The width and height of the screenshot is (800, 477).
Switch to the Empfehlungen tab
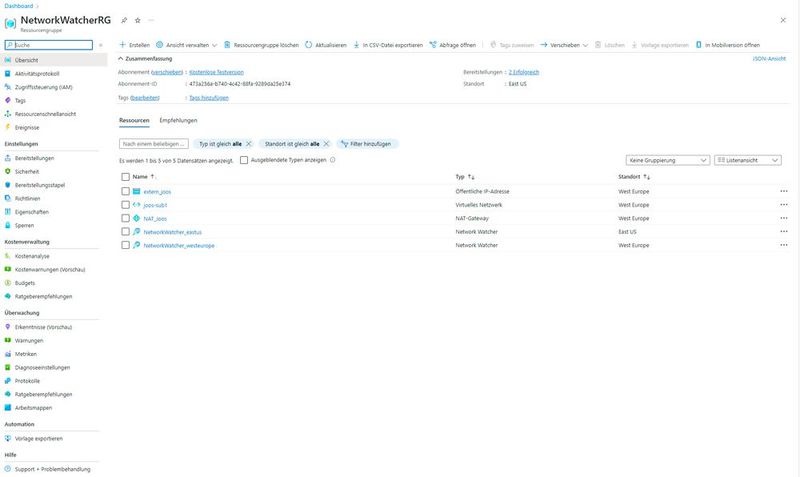click(178, 120)
